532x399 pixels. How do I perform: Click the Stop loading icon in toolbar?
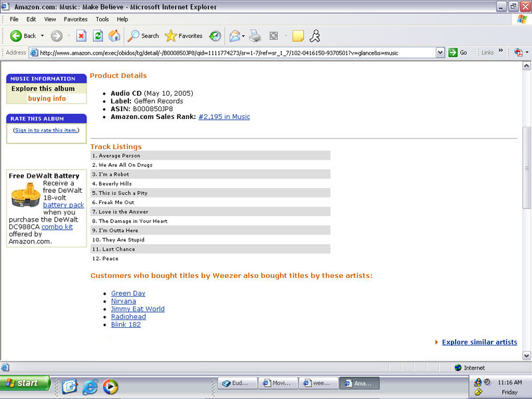click(81, 36)
